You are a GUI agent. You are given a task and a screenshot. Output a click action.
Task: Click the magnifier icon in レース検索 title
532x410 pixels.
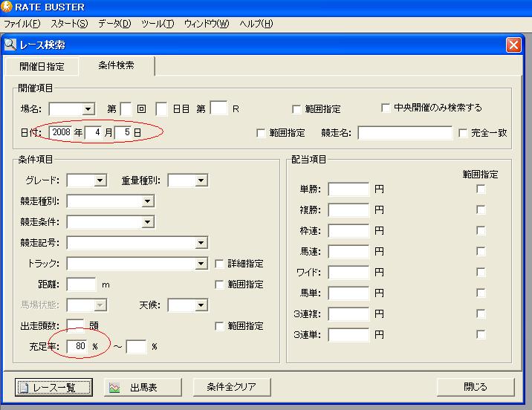tap(10, 45)
